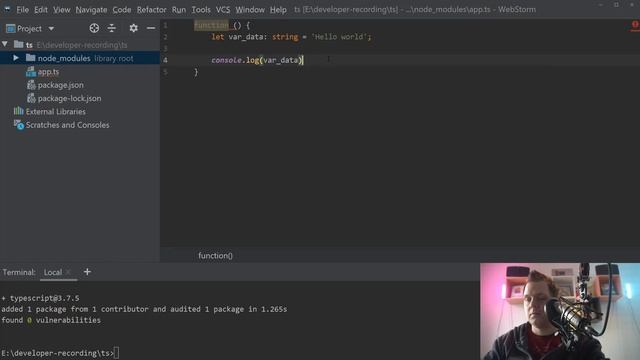Open the Navigate menu
This screenshot has width=640, height=360.
[91, 9]
